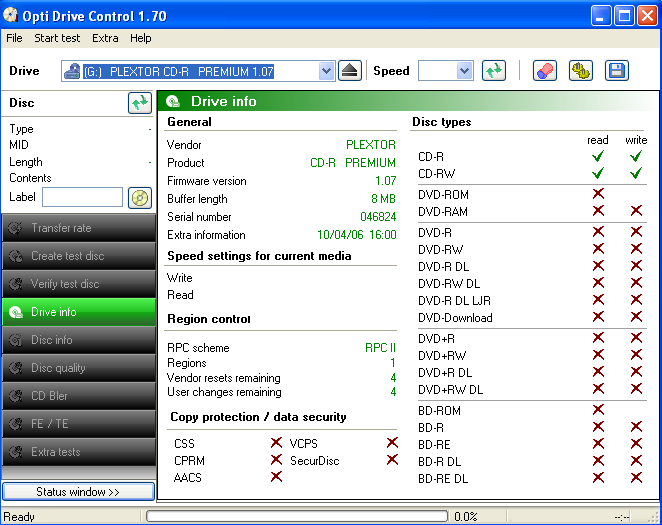Refresh disc info in Disc panel

[139, 103]
